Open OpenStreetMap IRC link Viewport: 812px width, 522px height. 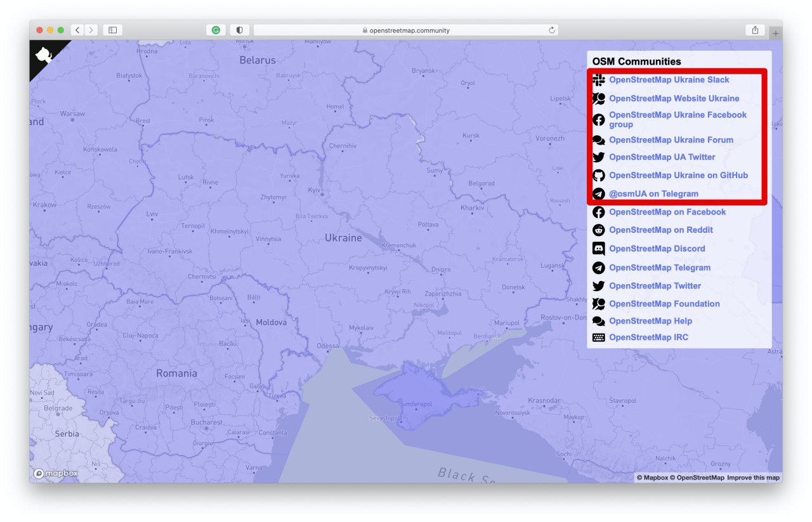click(649, 337)
